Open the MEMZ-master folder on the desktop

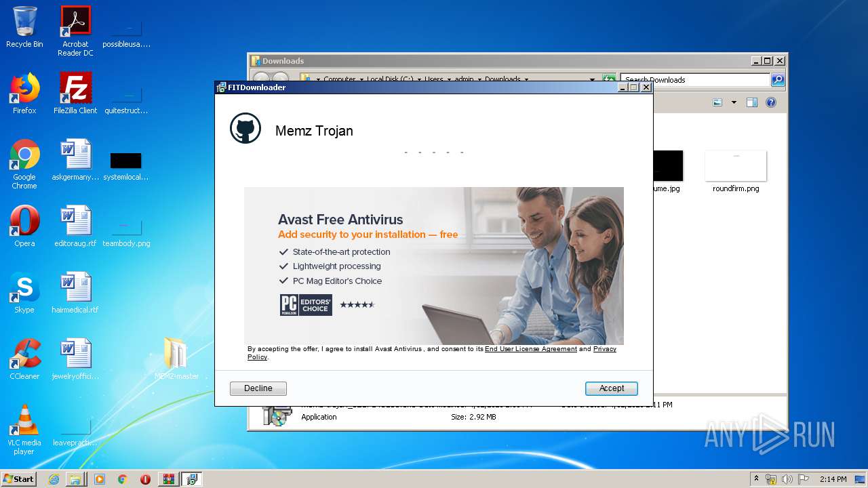pos(176,359)
